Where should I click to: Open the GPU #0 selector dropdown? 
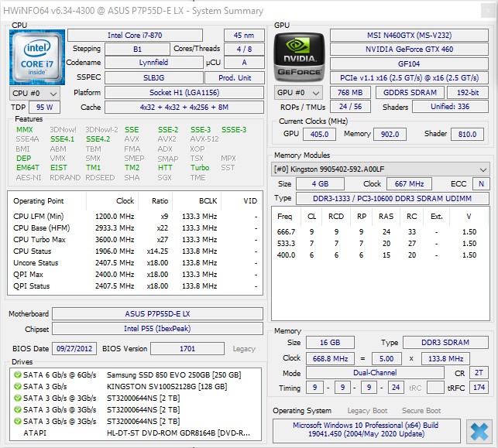[298, 93]
